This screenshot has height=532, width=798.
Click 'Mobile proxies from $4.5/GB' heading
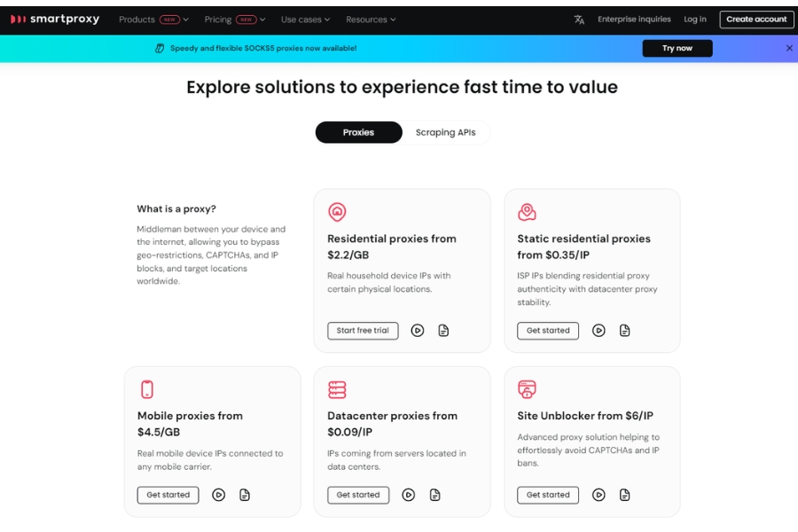(x=190, y=424)
